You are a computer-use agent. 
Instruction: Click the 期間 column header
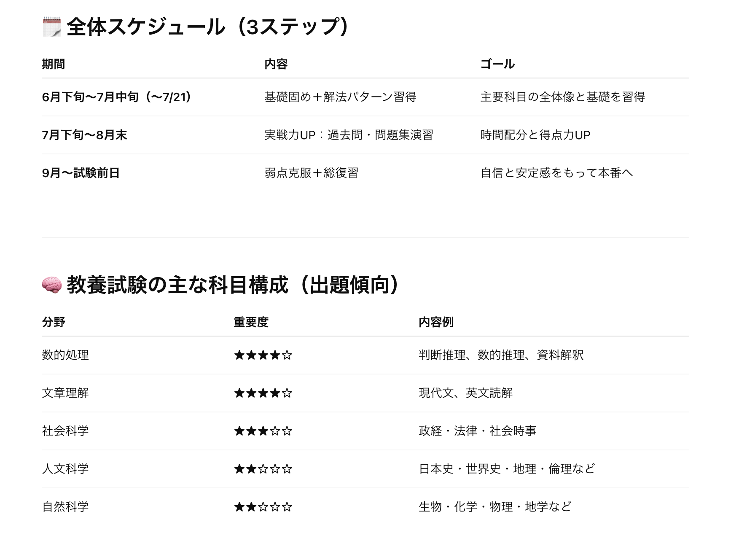54,64
